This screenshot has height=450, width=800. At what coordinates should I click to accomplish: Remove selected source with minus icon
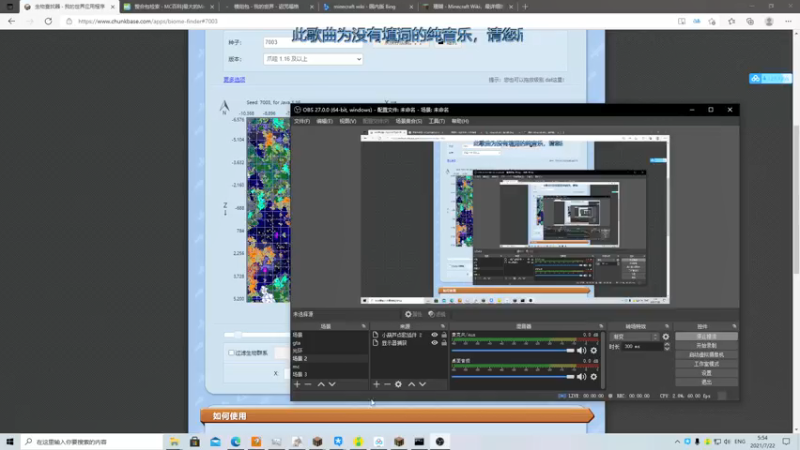[x=387, y=384]
